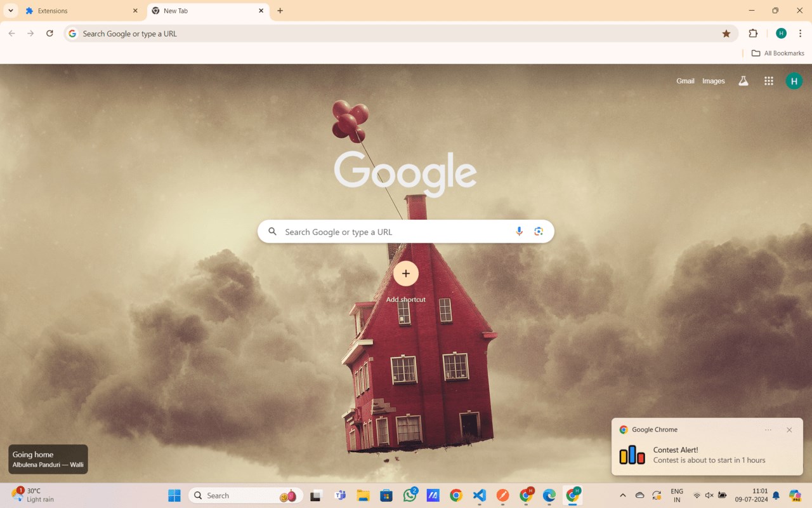Search by image with Google Lens icon
Viewport: 812px width, 508px height.
(539, 232)
